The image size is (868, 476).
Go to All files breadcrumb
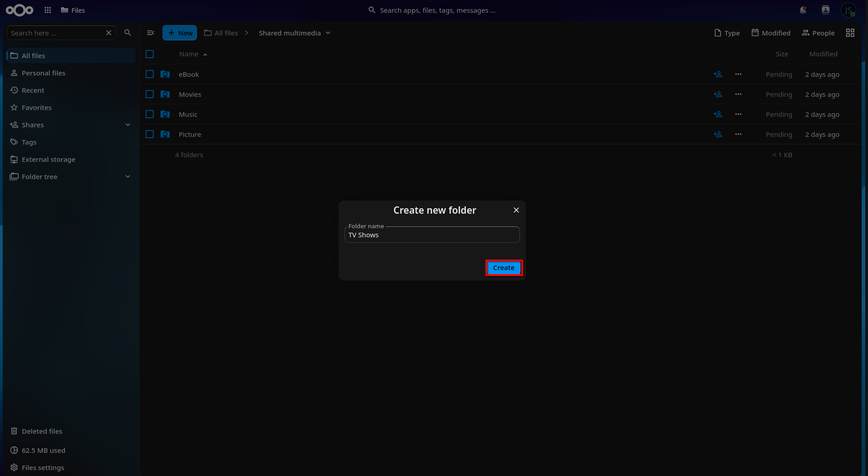[x=221, y=33]
